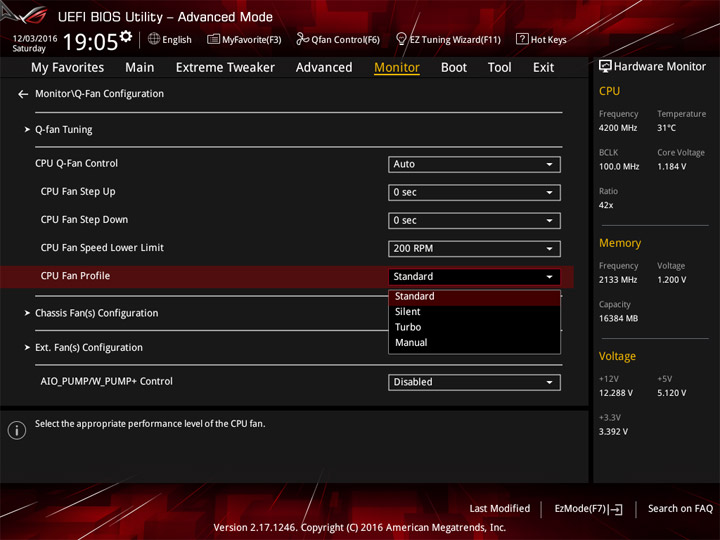Click CPU frequency 4200 MHz value
720x540 pixels.
coord(618,128)
